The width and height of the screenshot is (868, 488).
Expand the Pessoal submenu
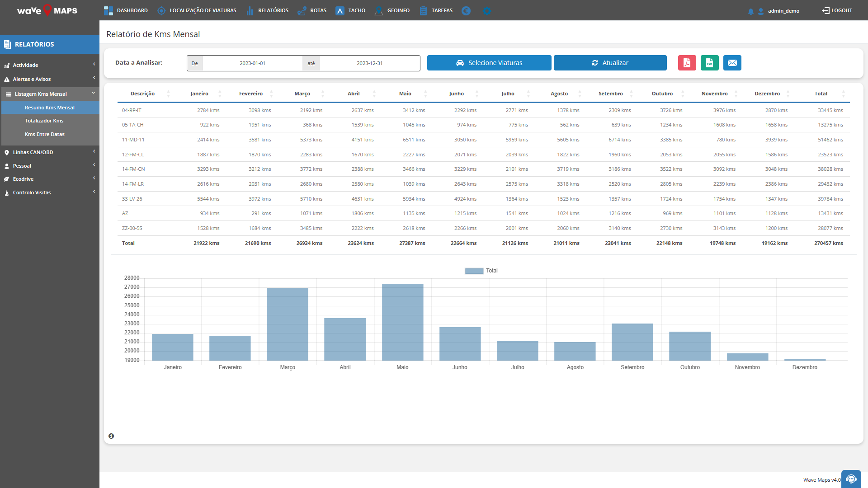(x=94, y=164)
